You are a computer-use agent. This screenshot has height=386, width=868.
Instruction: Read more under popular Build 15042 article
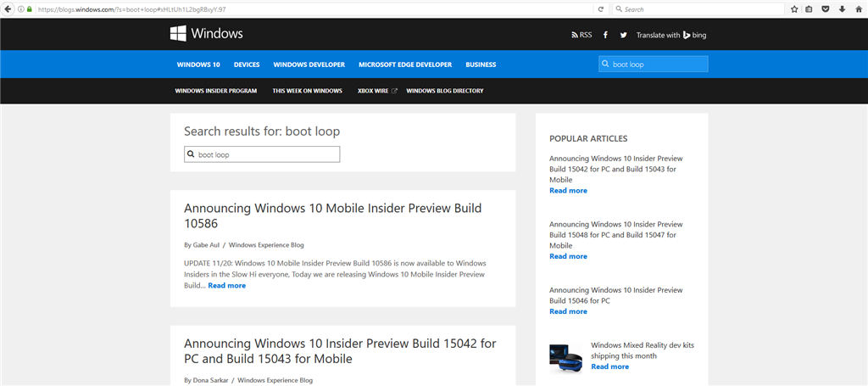pyautogui.click(x=569, y=191)
